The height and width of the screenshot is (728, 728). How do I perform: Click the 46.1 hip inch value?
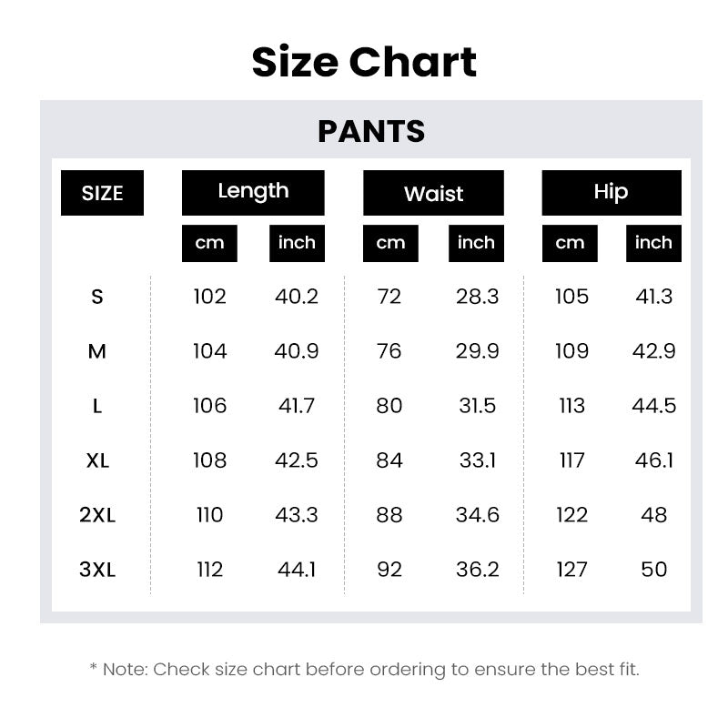pos(654,460)
